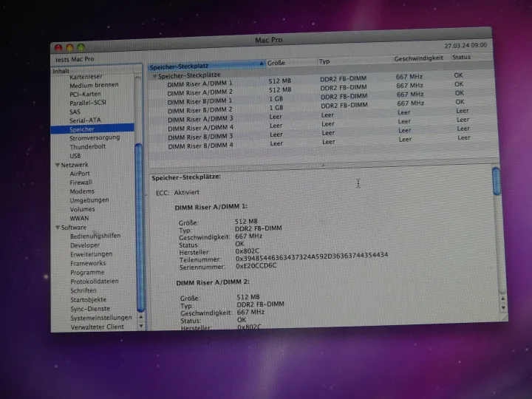The height and width of the screenshot is (399, 532).
Task: Sort by Speicher-Steckplatz column header
Action: tap(206, 66)
